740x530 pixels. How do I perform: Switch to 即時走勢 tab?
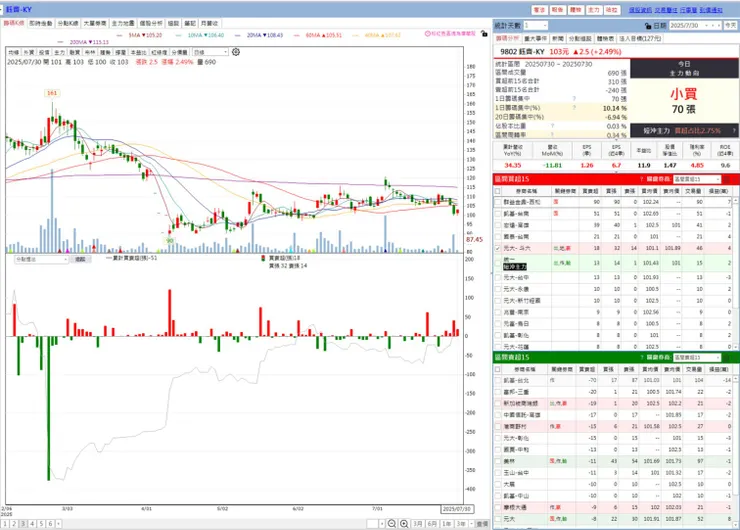click(41, 23)
